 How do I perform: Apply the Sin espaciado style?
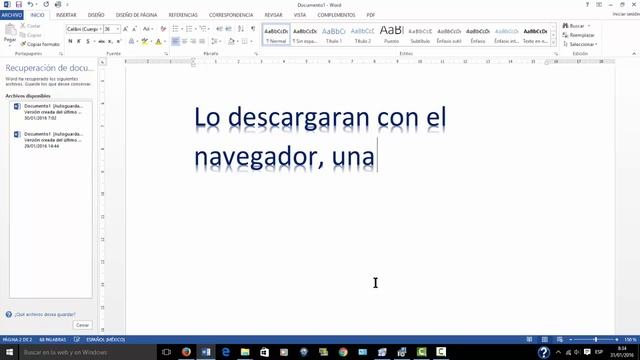point(305,35)
